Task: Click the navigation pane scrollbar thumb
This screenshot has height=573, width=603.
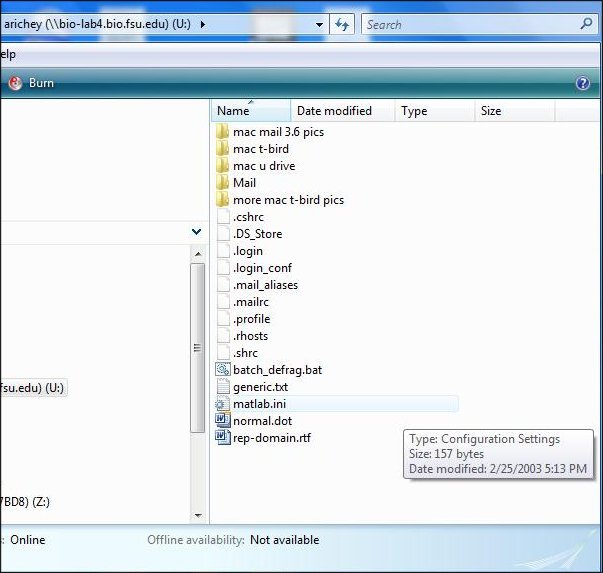Action: click(x=197, y=348)
